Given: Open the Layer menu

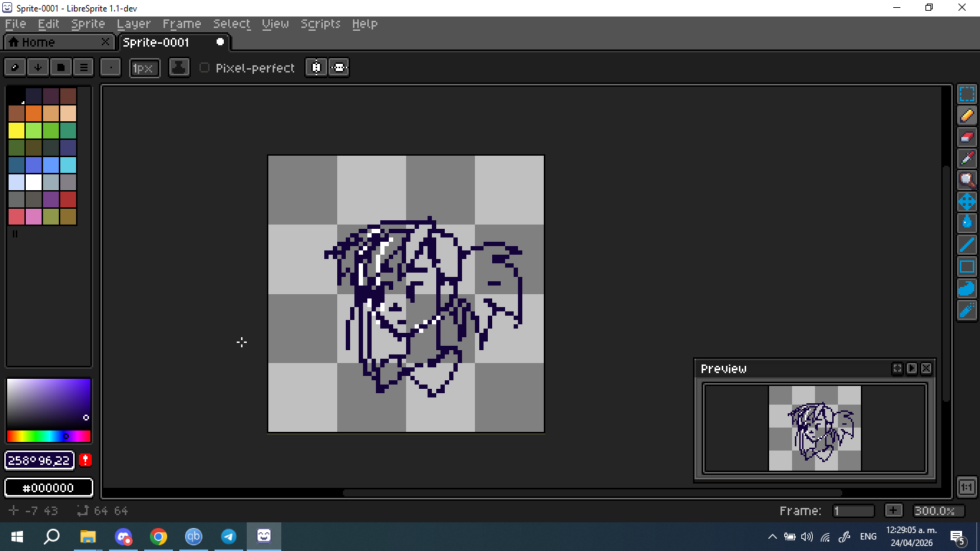Looking at the screenshot, I should coord(134,24).
